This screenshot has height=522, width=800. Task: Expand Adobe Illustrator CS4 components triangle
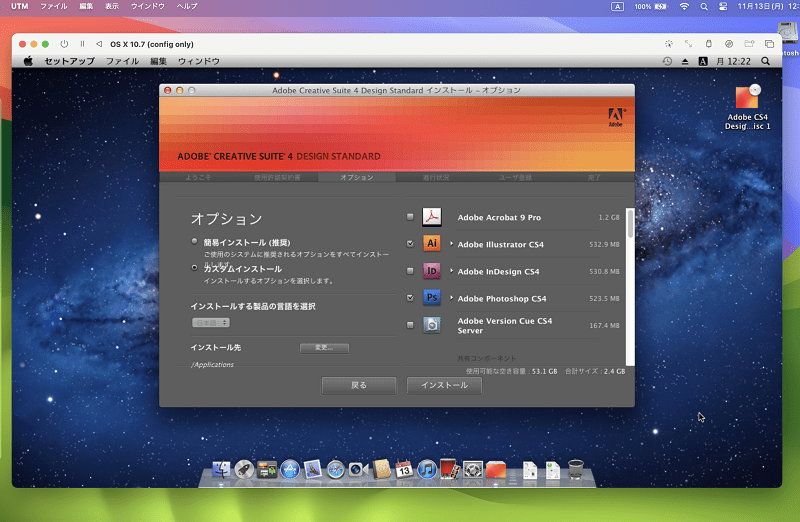click(x=451, y=244)
